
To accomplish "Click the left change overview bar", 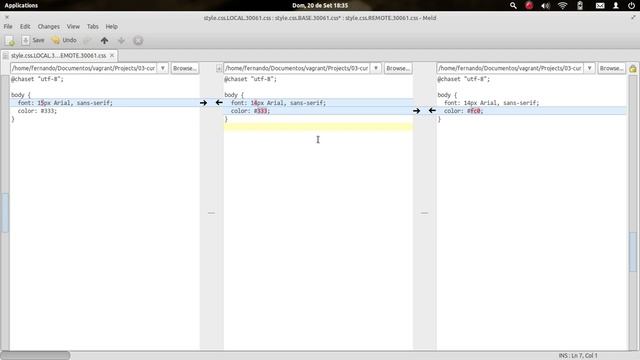I will tap(5, 212).
